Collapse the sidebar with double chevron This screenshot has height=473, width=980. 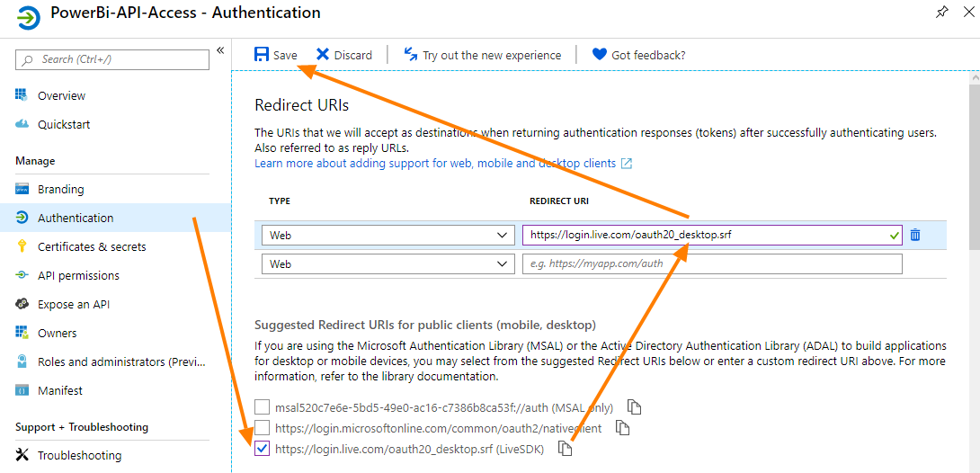[x=220, y=50]
